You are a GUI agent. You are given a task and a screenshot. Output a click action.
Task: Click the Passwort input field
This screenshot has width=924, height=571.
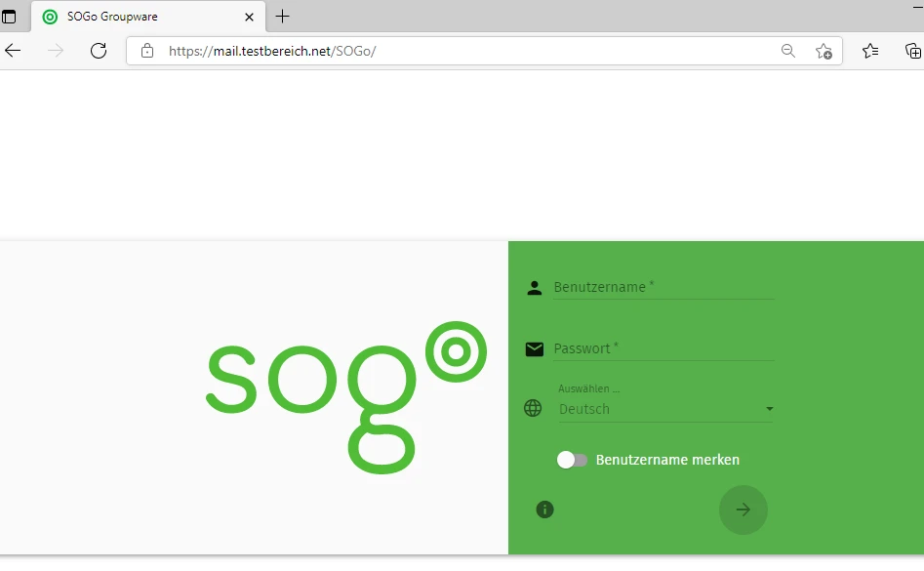(663, 348)
